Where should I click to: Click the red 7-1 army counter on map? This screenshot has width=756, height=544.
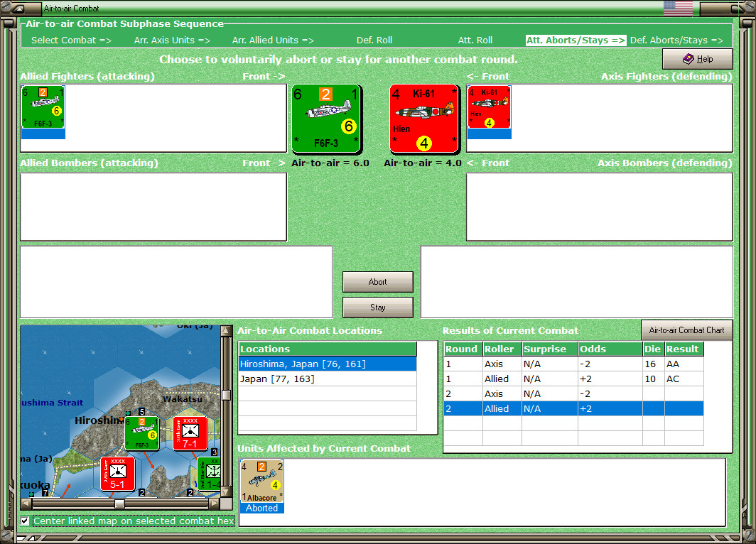(x=190, y=433)
